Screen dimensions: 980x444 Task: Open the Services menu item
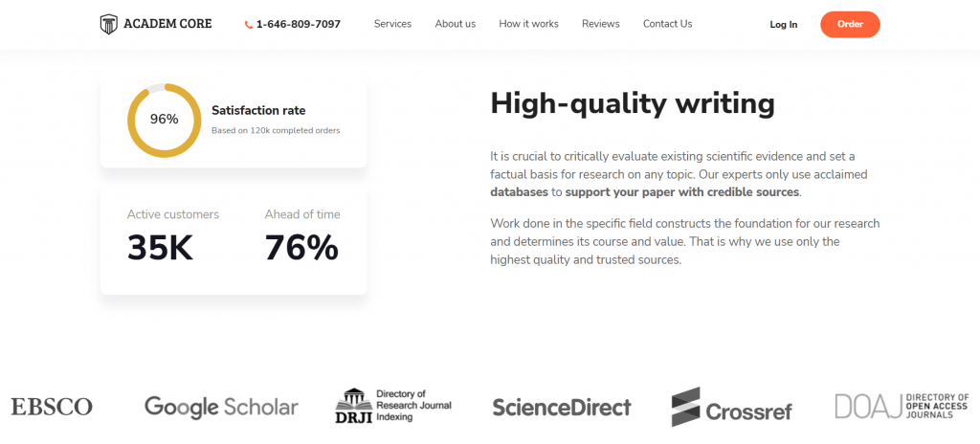[x=392, y=24]
